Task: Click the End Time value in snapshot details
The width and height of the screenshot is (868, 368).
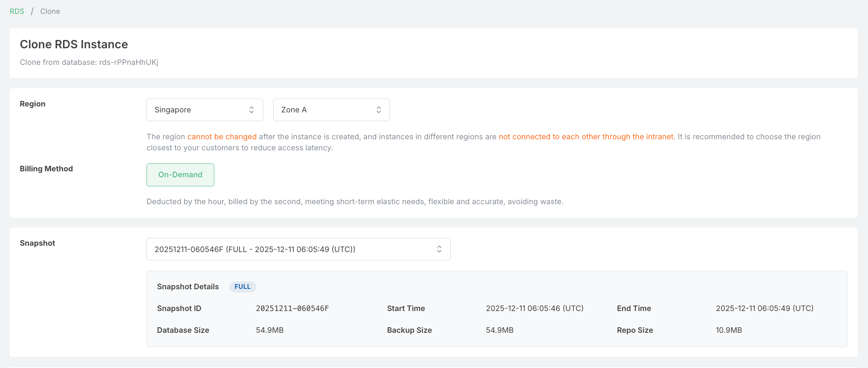Action: coord(764,309)
